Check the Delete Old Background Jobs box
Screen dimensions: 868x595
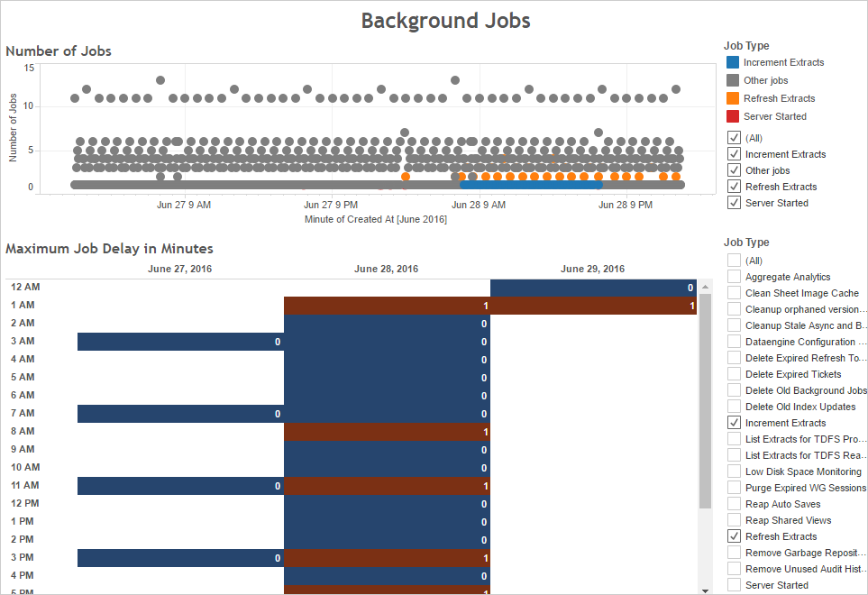pos(734,390)
